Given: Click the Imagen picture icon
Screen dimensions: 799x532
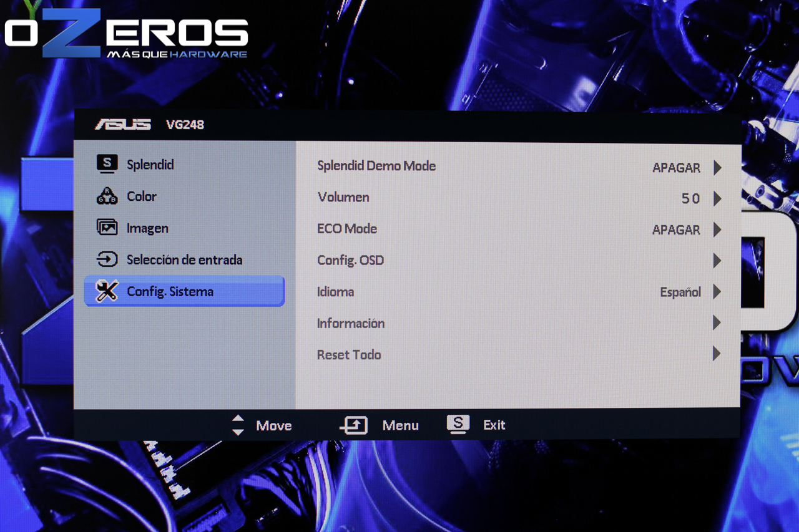Looking at the screenshot, I should click(x=107, y=228).
